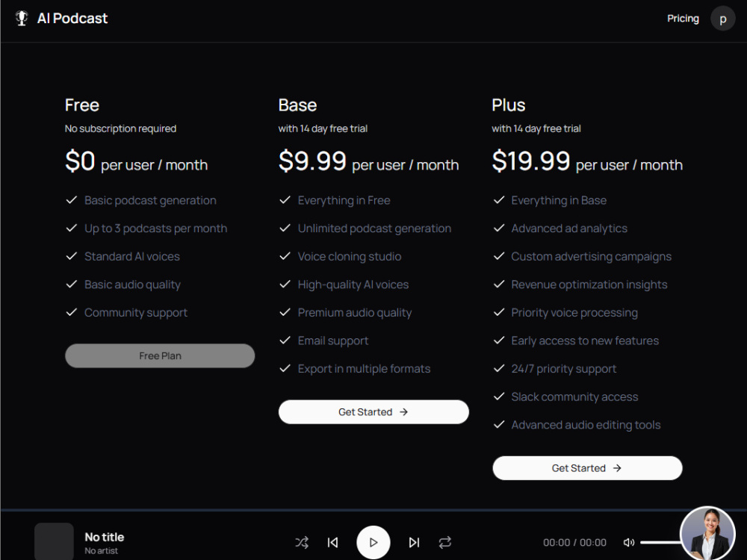Click 'Basic audio quality' feature
Viewport: 747px width, 560px height.
click(132, 284)
